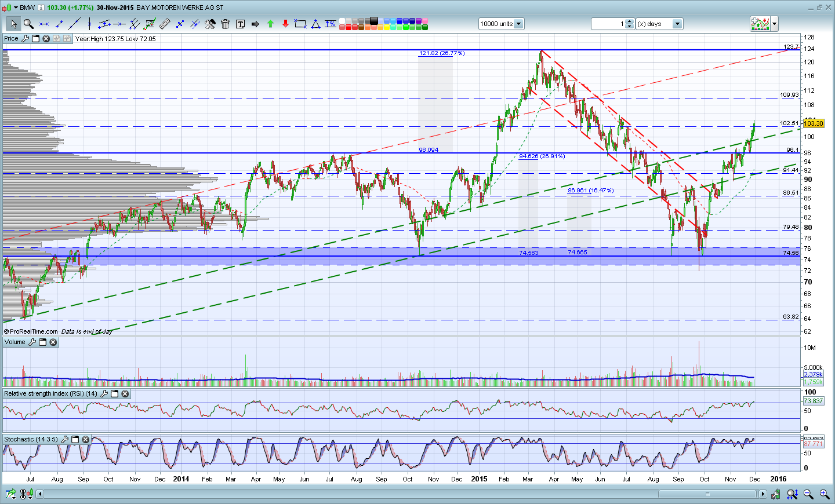Select the text annotation tool
835x504 pixels.
pos(240,24)
